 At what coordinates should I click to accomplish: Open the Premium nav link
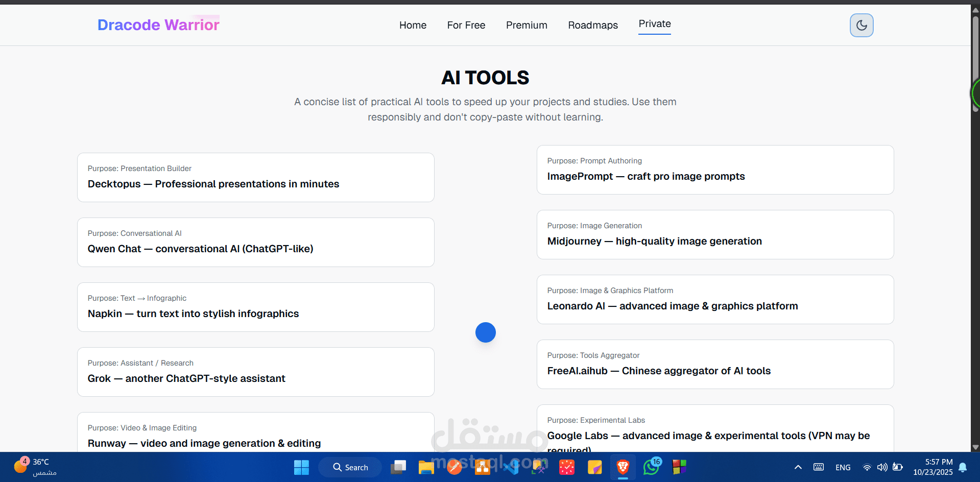click(x=527, y=25)
